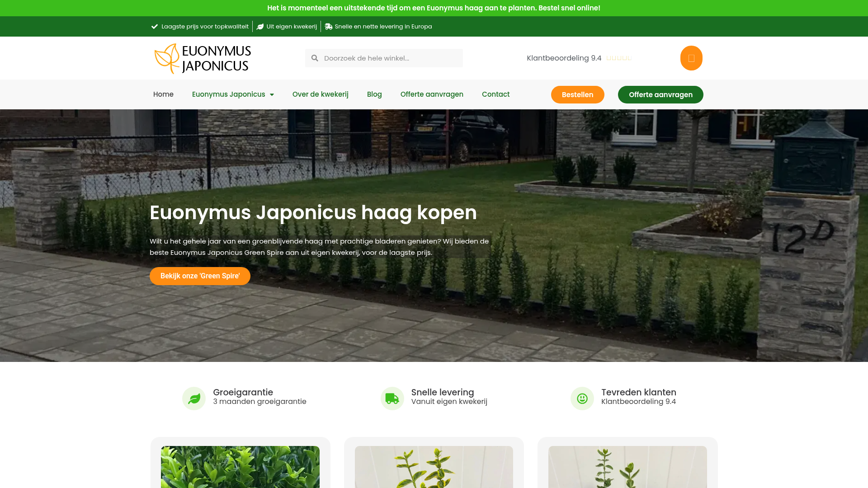Click Snelle en nette levering in Europa text
This screenshot has width=868, height=488.
383,27
